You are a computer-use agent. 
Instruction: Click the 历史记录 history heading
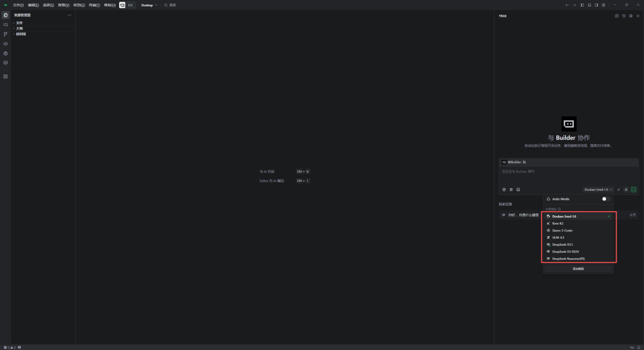pyautogui.click(x=505, y=204)
